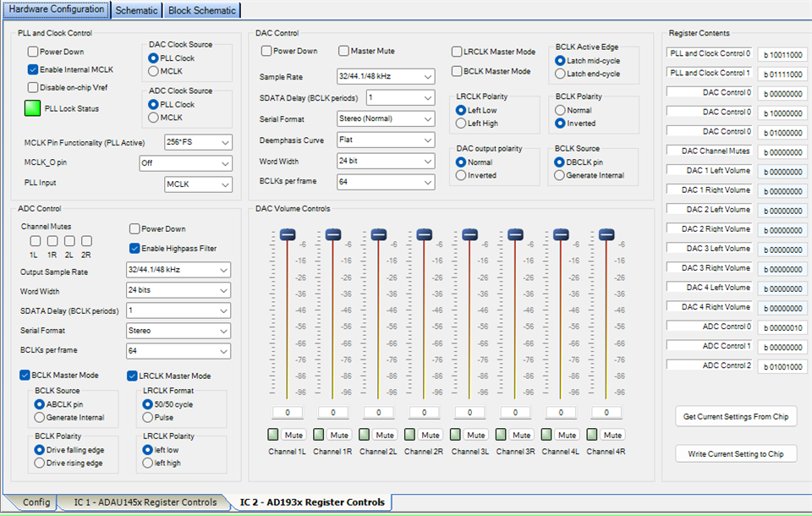Choose Latch end-cycle BCLK active edge
Screen dimensions: 812x516
point(560,74)
